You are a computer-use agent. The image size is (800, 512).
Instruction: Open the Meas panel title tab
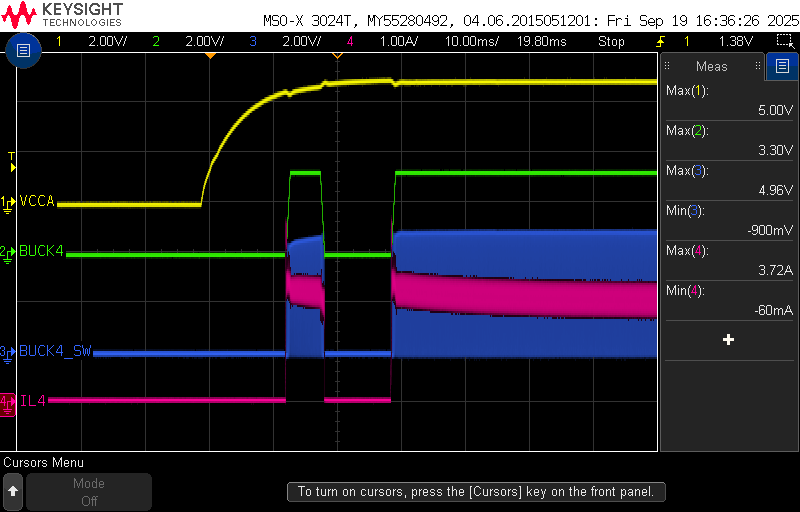pos(712,66)
